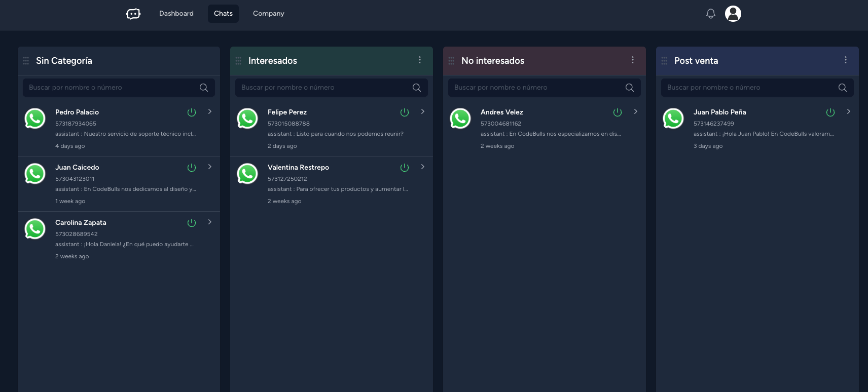Click search icon in Sin Categoría column
This screenshot has height=392, width=868.
(204, 88)
